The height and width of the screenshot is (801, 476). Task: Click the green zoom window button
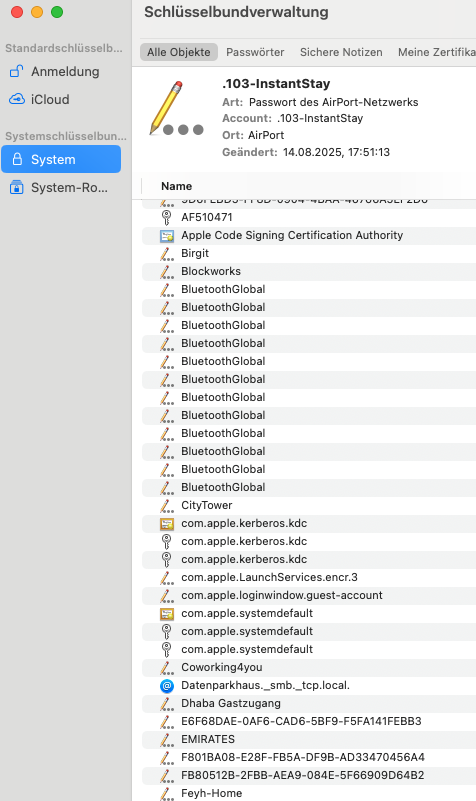(x=57, y=12)
